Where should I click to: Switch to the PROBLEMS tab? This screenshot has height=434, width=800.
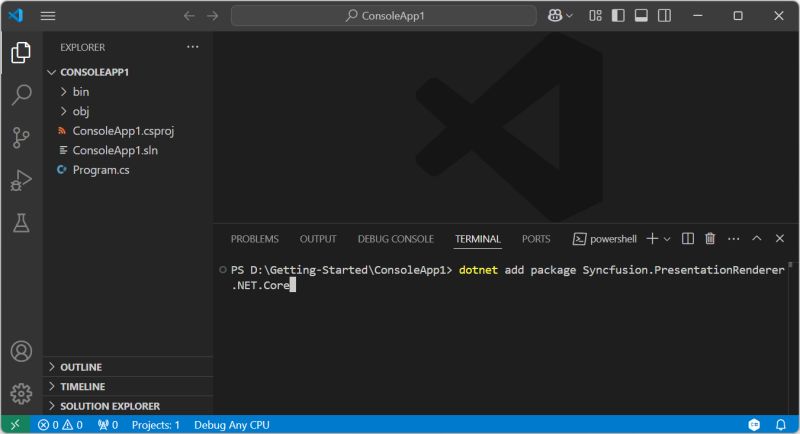255,239
